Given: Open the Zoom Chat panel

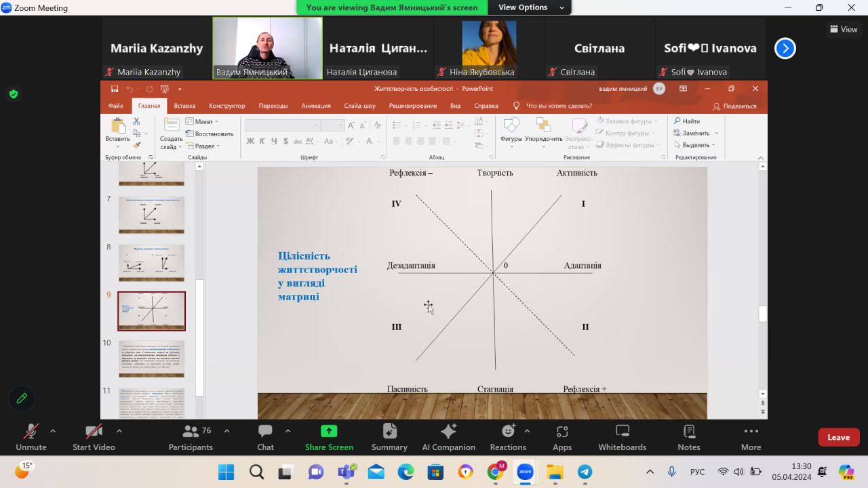Looking at the screenshot, I should [265, 437].
